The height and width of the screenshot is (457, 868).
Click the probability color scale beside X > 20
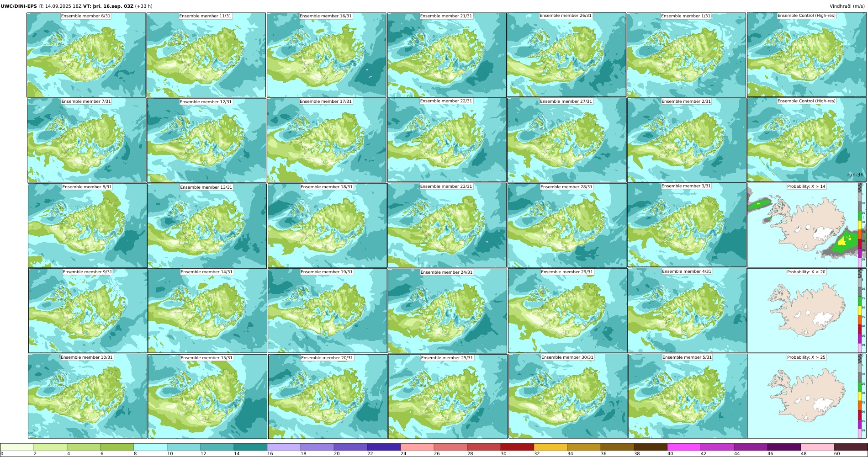[860, 311]
